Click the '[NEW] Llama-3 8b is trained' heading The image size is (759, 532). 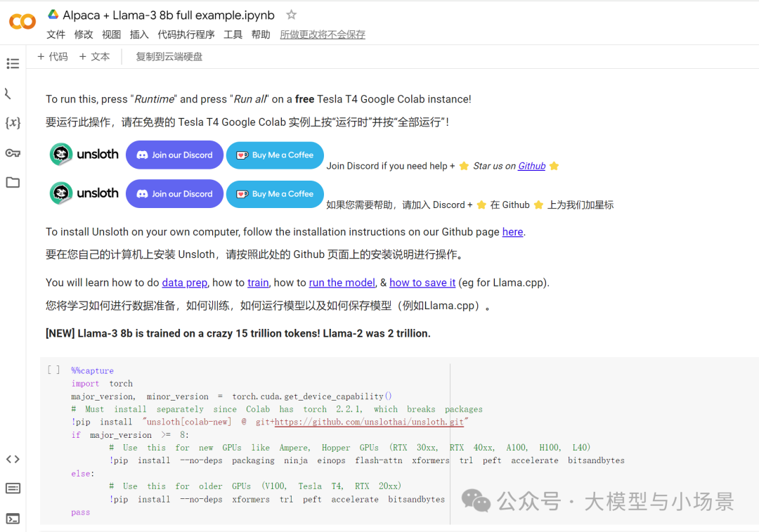[x=238, y=334]
